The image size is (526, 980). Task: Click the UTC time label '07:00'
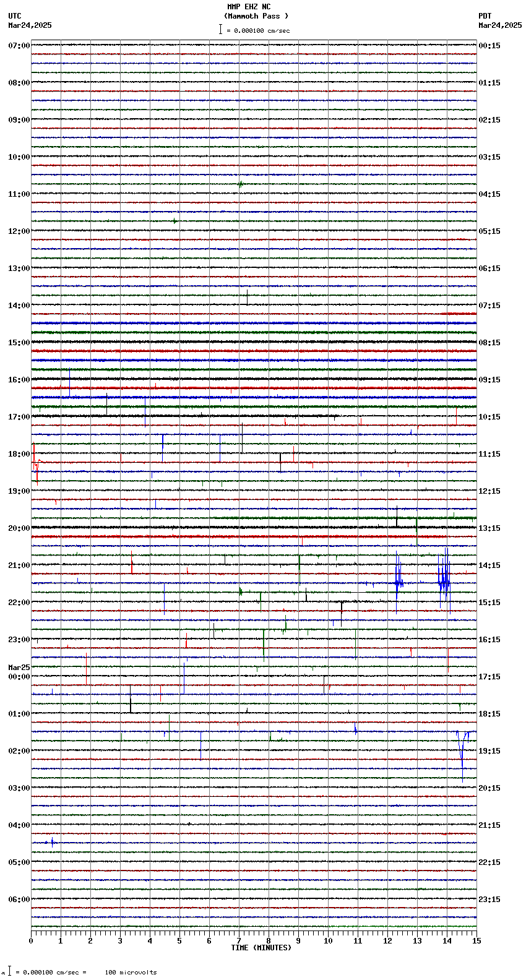19,46
